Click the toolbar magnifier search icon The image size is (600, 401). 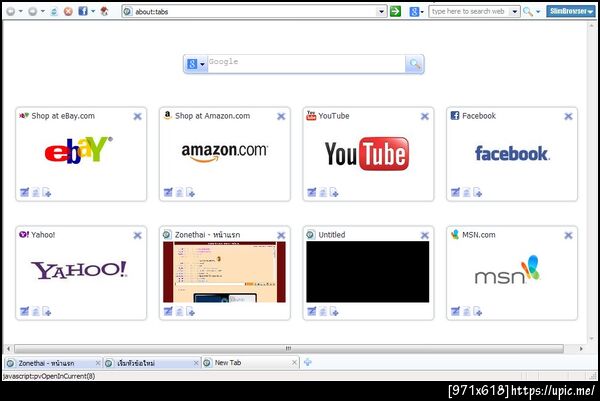(528, 11)
